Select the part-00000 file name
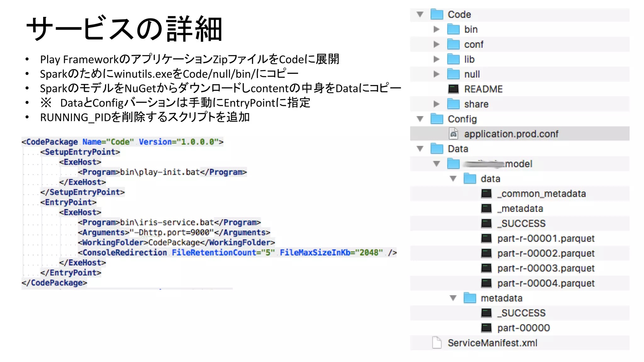 [x=524, y=328]
